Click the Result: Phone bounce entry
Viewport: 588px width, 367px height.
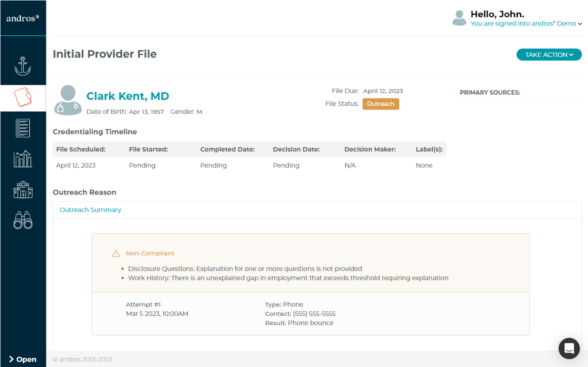click(299, 323)
